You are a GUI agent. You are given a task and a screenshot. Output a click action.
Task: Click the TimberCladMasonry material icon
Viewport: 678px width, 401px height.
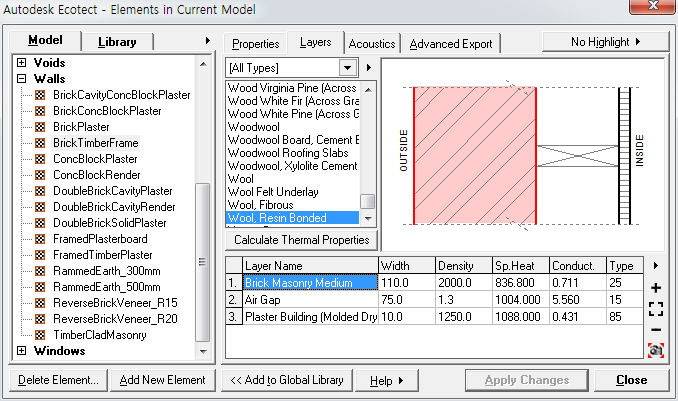click(x=40, y=335)
